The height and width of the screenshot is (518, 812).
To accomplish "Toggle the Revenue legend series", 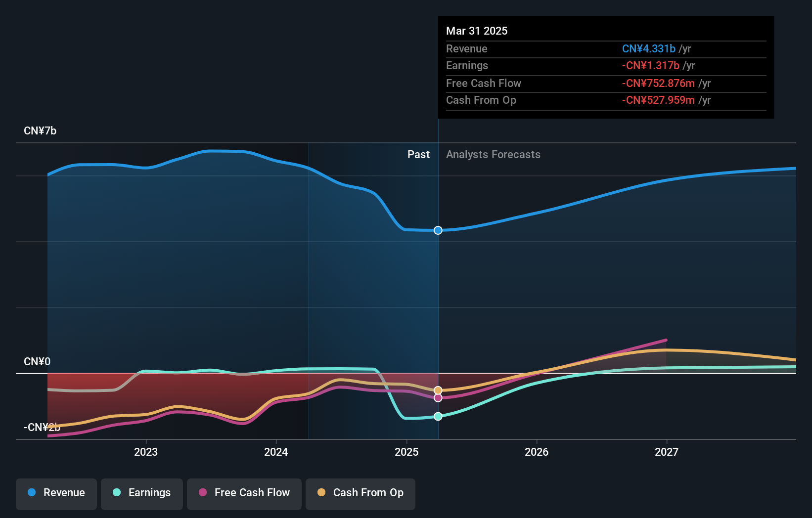I will tap(56, 493).
